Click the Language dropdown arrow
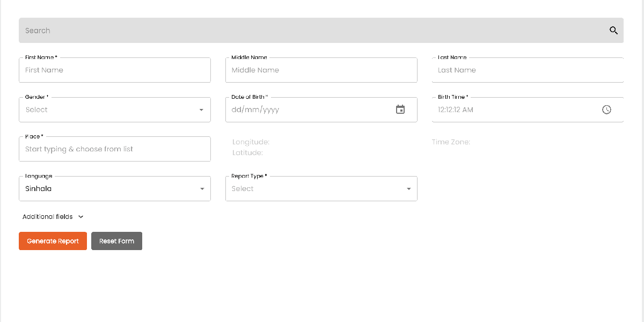The width and height of the screenshot is (644, 322). [202, 189]
